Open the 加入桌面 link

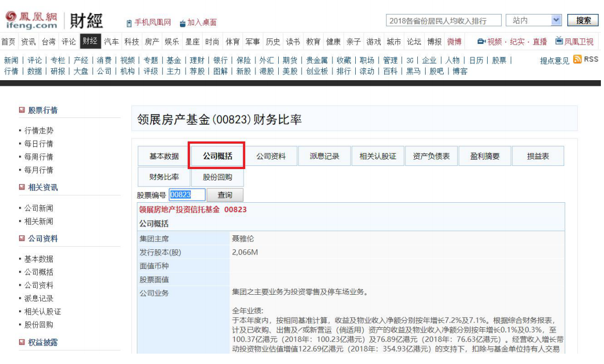[202, 22]
